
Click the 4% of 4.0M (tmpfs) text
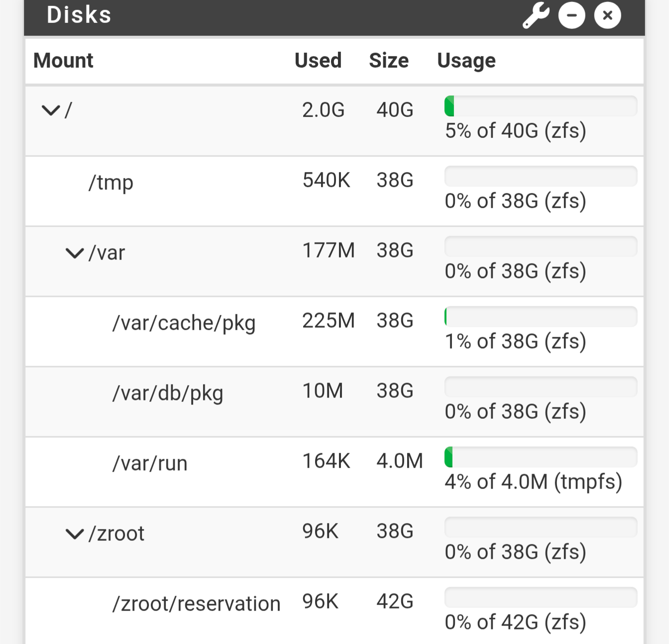click(x=534, y=482)
